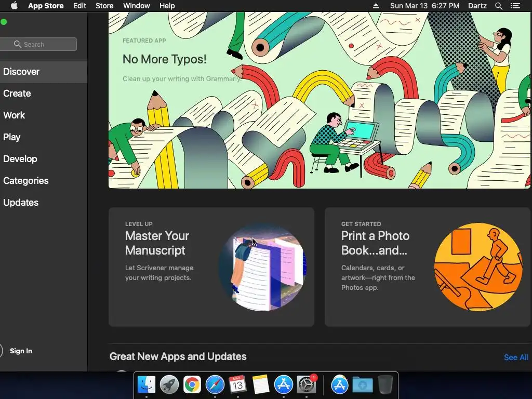Click the FEATURED APP label
Image resolution: width=532 pixels, height=399 pixels.
pos(144,41)
